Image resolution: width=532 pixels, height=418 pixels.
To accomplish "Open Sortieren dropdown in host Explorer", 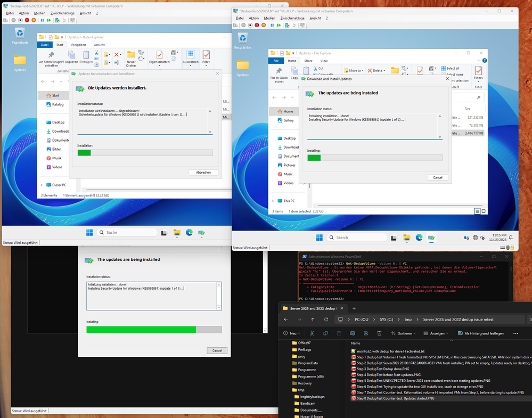I will [404, 333].
